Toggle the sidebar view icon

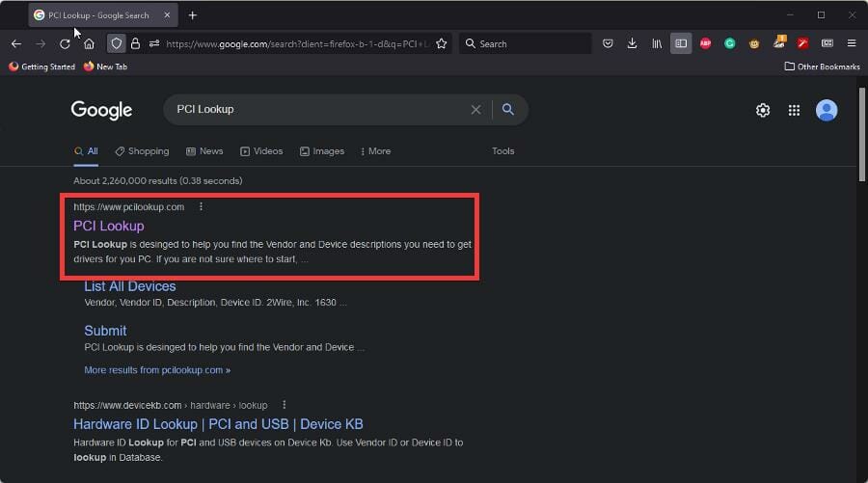point(681,43)
